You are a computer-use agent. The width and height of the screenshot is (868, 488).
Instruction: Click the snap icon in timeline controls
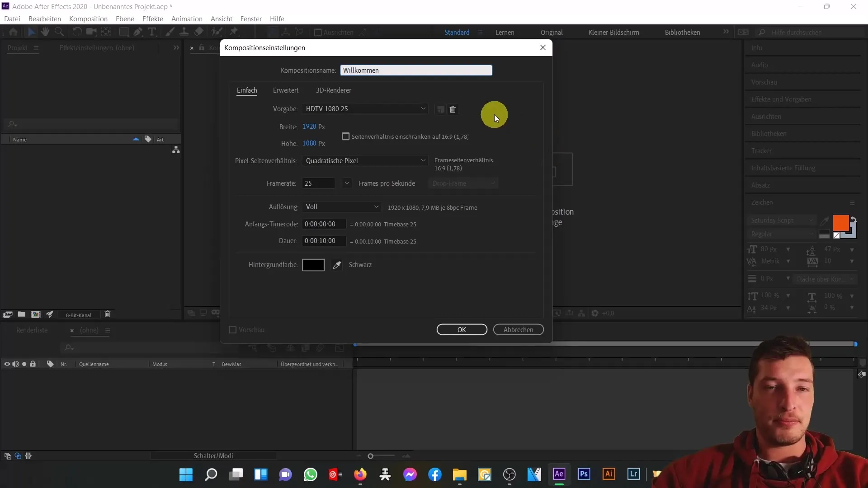(28, 456)
